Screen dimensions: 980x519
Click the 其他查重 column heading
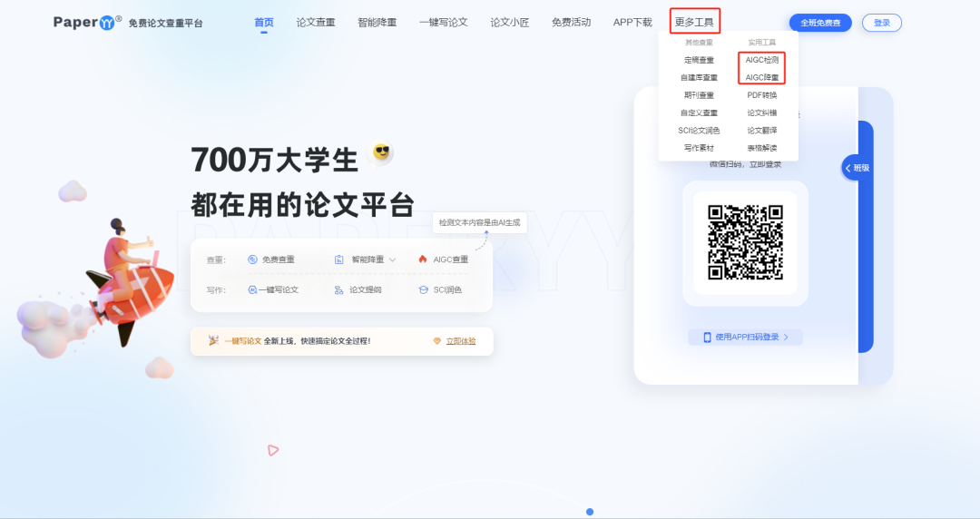[699, 43]
